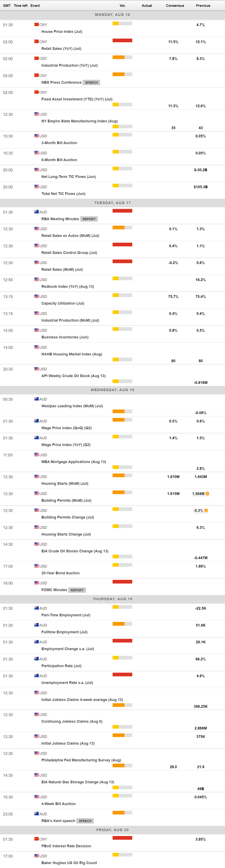
Task: Click the Australian flag on the Westpac Leading Index row
Action: 36,399
